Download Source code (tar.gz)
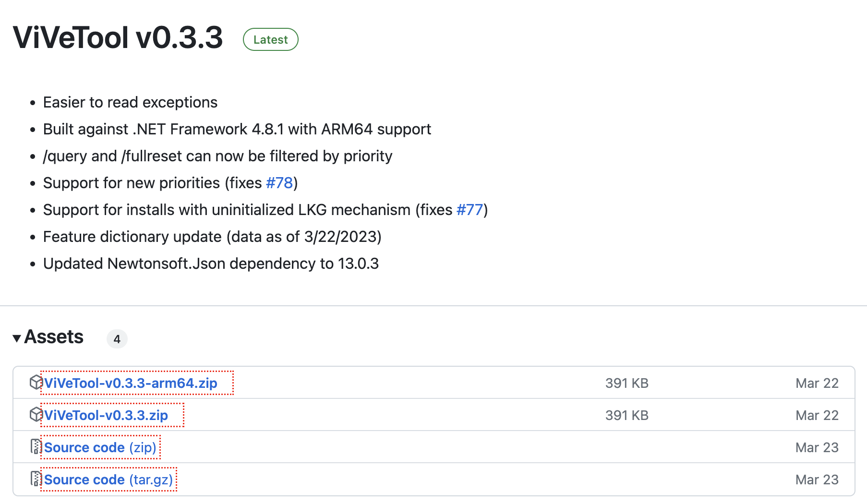The height and width of the screenshot is (504, 867). pyautogui.click(x=108, y=480)
